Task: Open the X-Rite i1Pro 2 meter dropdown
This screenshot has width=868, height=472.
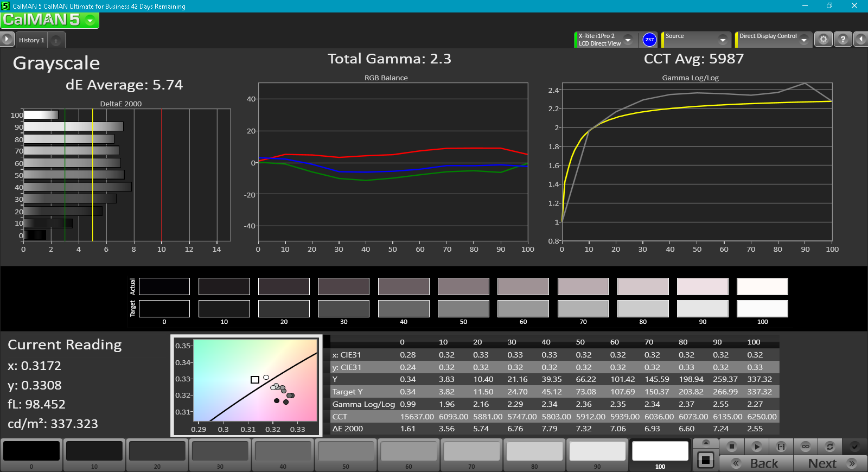Action: tap(604, 40)
